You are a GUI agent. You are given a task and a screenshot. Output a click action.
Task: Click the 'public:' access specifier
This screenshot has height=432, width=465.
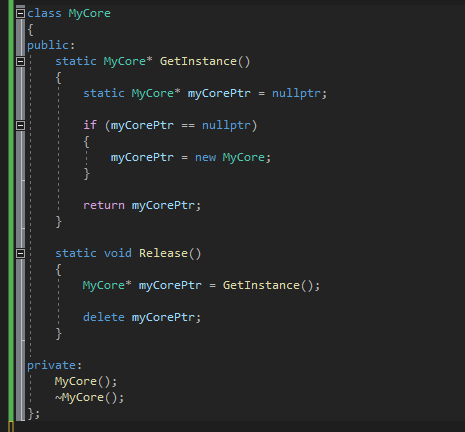pyautogui.click(x=51, y=45)
